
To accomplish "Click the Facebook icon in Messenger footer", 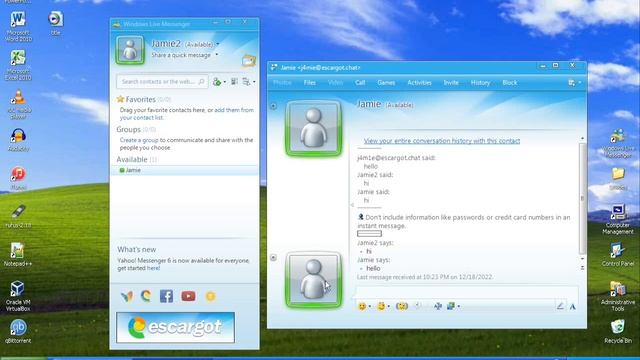I will [166, 296].
